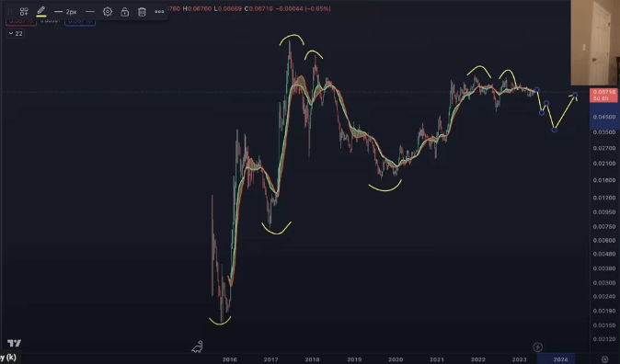Toggle the lock on the drawing
The height and width of the screenshot is (364, 620).
click(124, 11)
